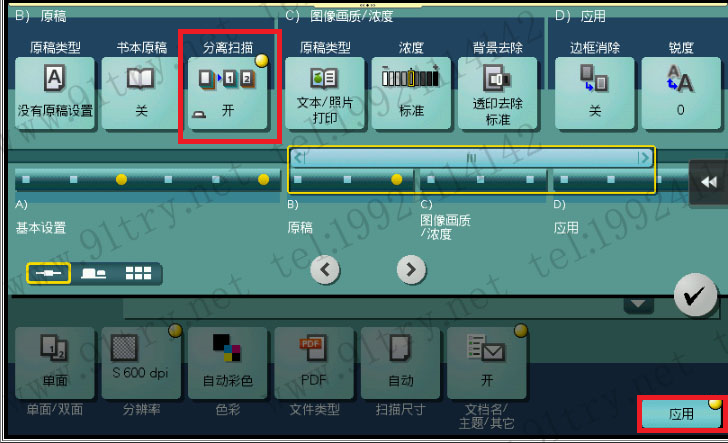Image resolution: width=728 pixels, height=443 pixels.
Task: Open the 背景去除 background removal setting
Action: click(498, 93)
